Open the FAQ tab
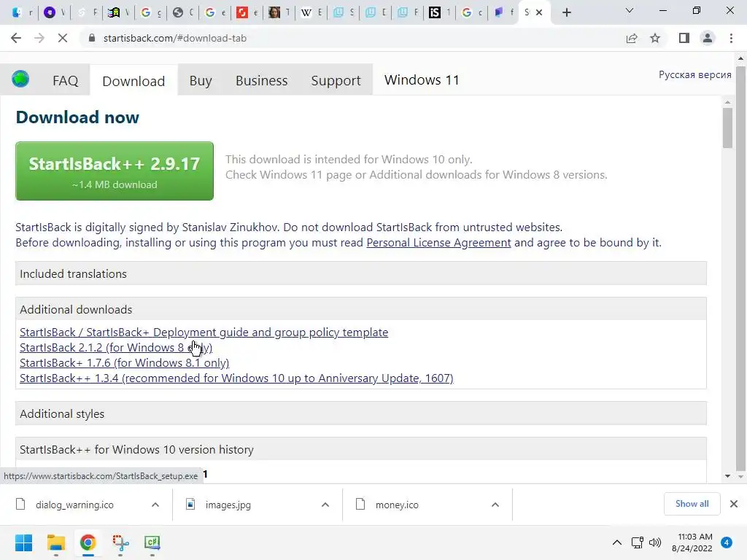The image size is (747, 560). [x=65, y=80]
